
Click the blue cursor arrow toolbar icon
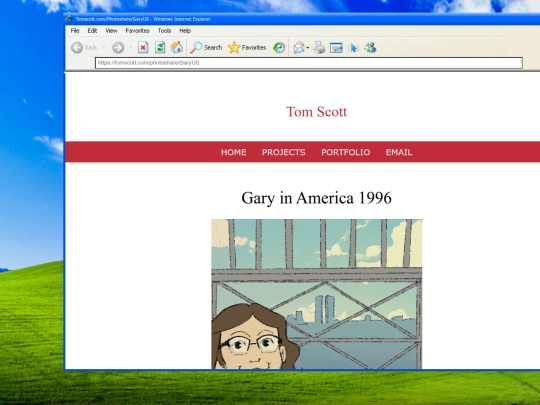[x=353, y=48]
